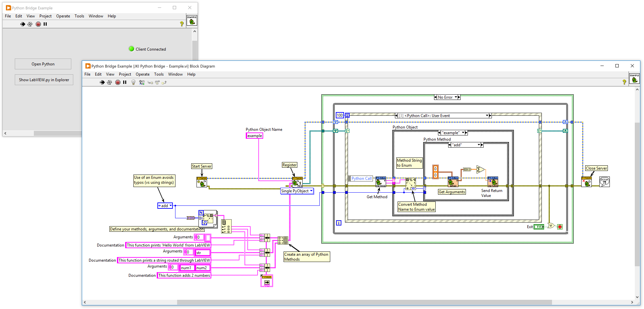Screen dimensions: 644x309
Task: Click the Client Connected LED indicator
Action: (x=131, y=49)
